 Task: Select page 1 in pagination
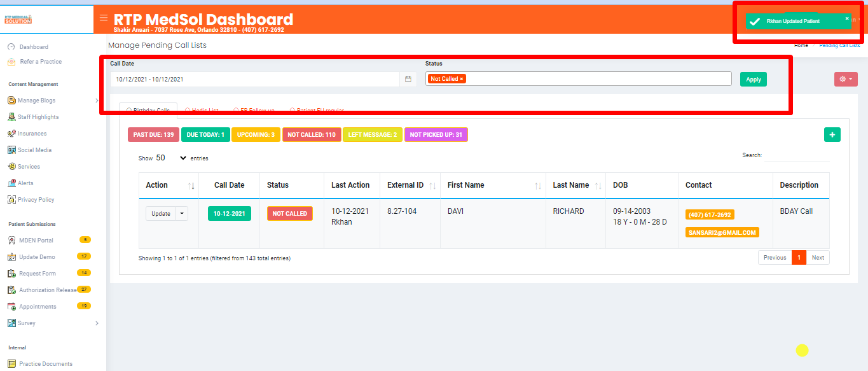pos(799,258)
